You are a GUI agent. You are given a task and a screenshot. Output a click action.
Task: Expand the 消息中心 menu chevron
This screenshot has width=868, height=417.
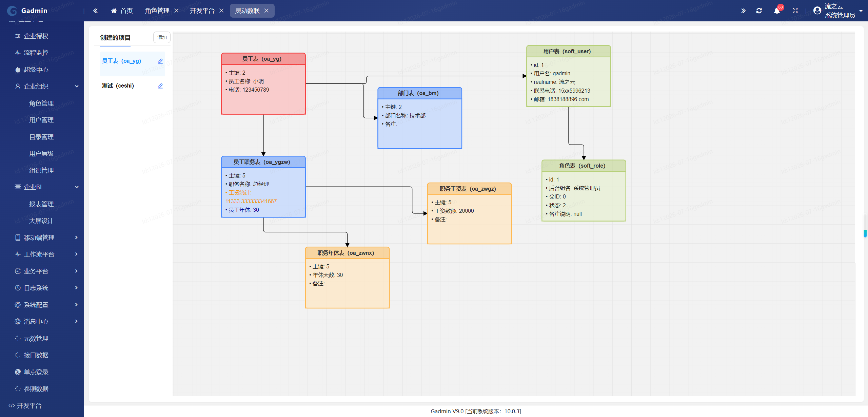click(x=77, y=321)
